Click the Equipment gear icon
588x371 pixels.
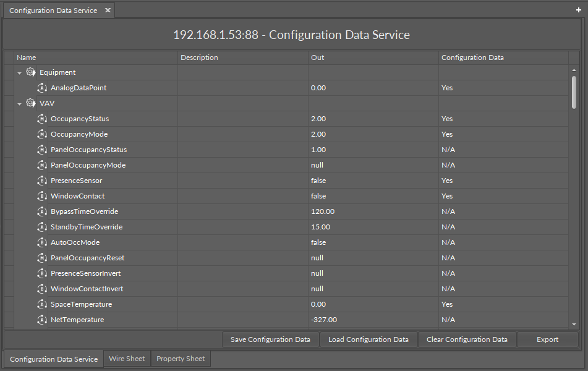tap(30, 72)
